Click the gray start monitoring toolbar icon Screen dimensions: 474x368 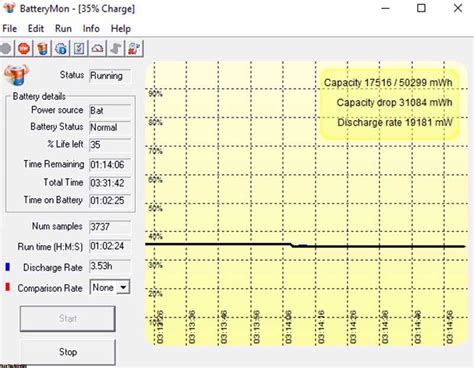6,49
